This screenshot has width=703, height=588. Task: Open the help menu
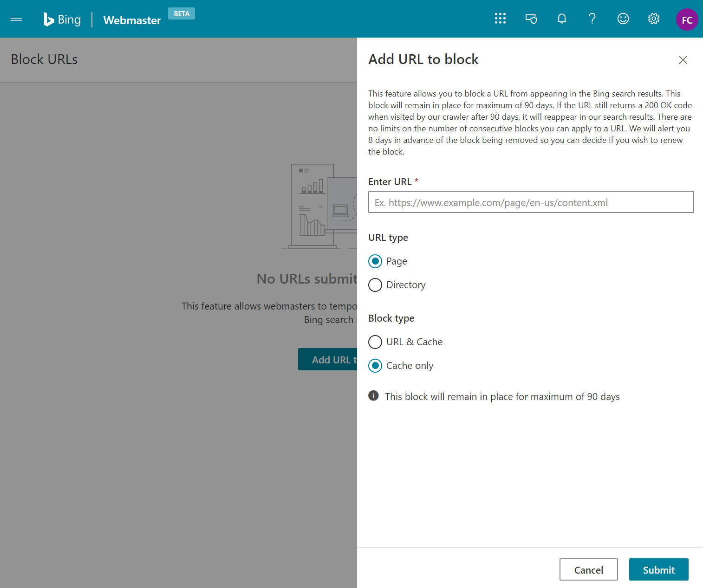[x=592, y=19]
